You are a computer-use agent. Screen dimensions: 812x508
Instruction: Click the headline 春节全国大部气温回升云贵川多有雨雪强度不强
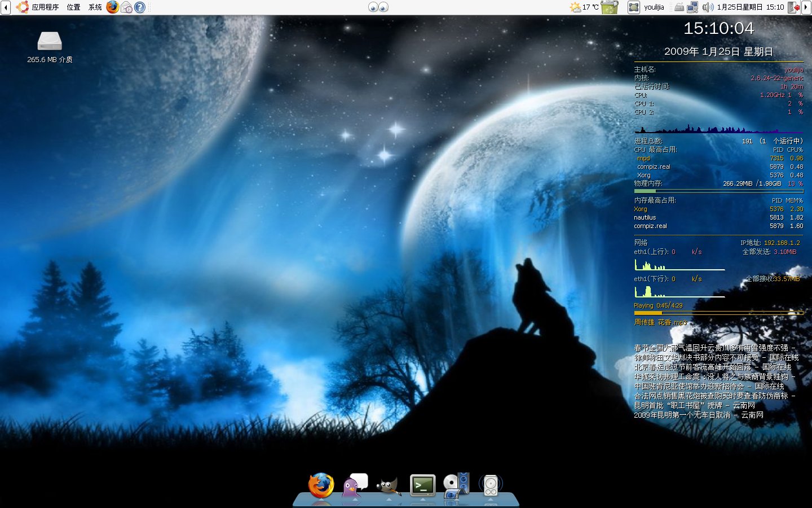point(711,348)
